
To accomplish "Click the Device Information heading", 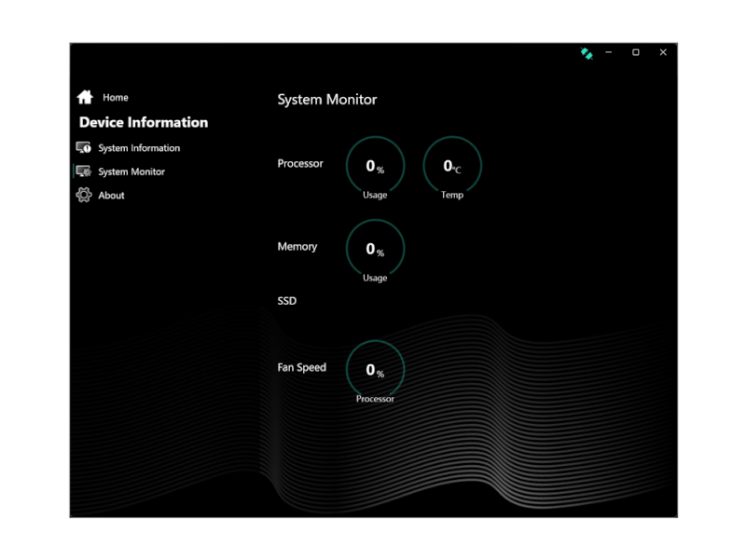I will 144,122.
